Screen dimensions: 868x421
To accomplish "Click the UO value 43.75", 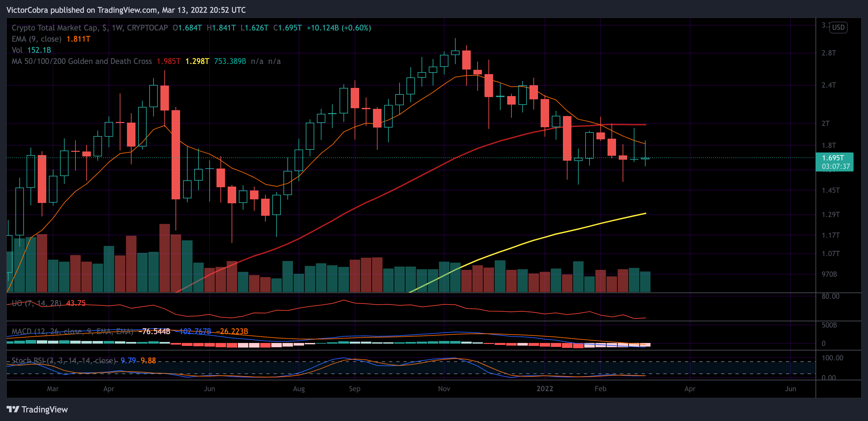I will [76, 303].
